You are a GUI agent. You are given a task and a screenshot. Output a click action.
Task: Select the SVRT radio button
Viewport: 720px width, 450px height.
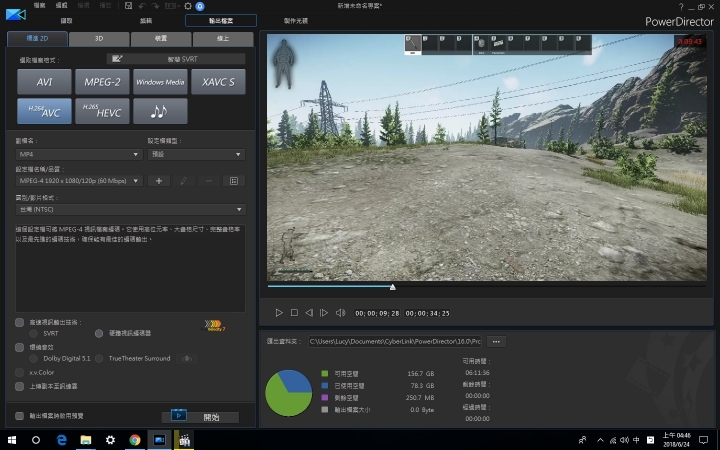pos(34,333)
